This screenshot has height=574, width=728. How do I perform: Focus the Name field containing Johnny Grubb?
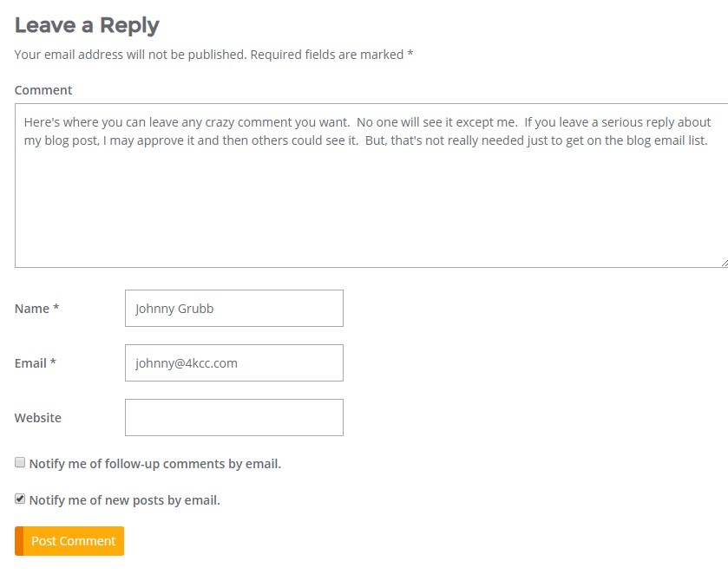coord(234,309)
